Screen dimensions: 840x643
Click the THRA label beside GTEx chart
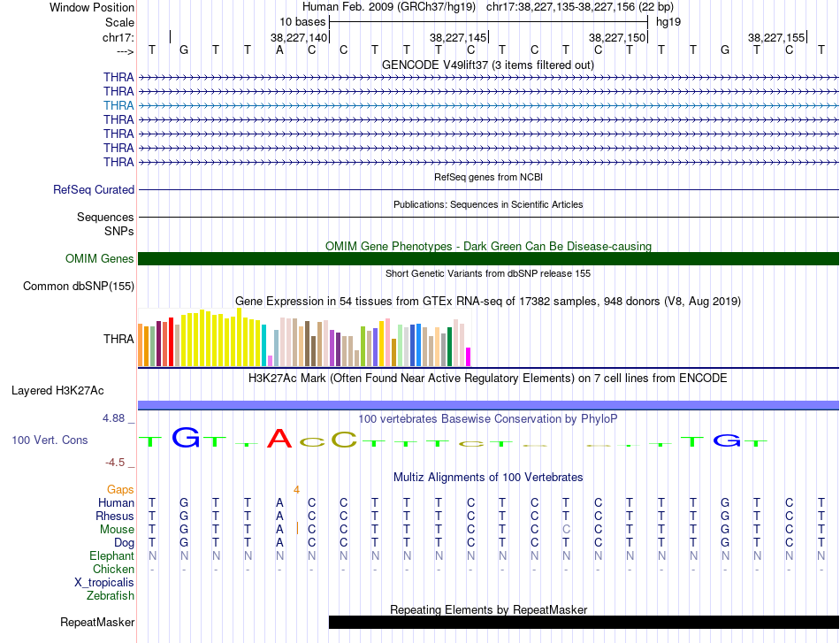(118, 339)
